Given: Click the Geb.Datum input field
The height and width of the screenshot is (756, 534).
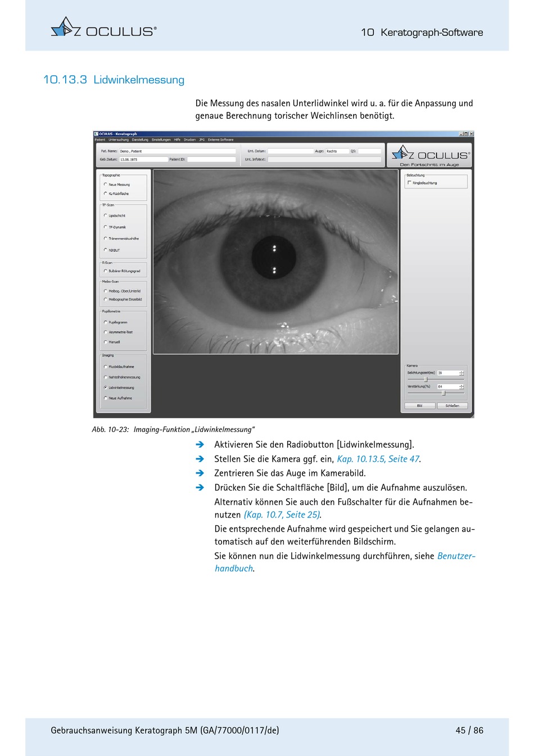Looking at the screenshot, I should [x=143, y=160].
